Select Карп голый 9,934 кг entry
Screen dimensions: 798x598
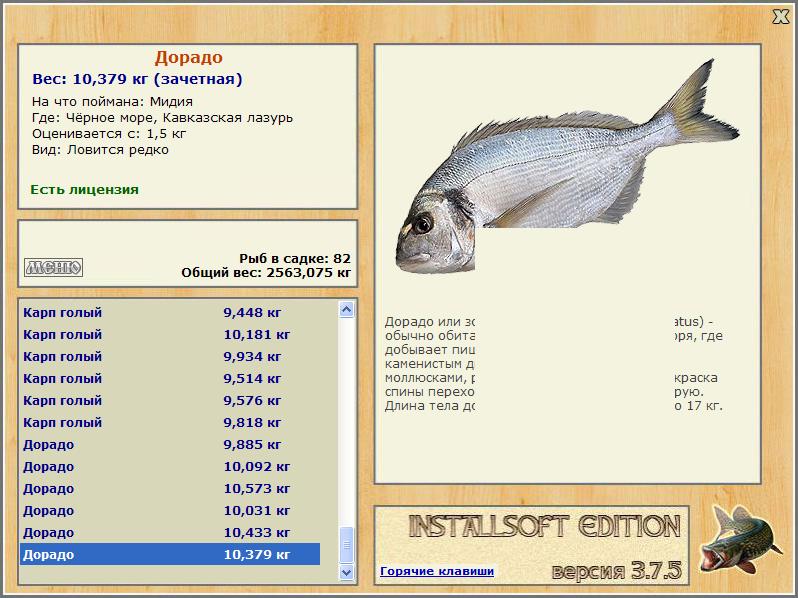coord(170,356)
